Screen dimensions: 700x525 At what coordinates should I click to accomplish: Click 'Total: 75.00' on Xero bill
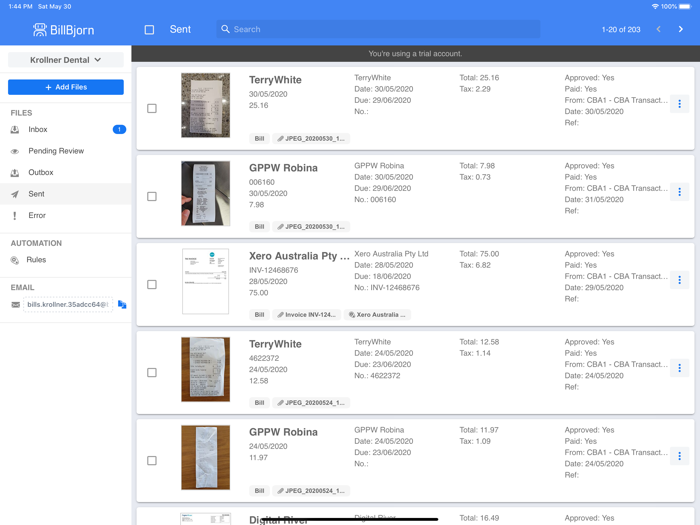click(x=479, y=254)
